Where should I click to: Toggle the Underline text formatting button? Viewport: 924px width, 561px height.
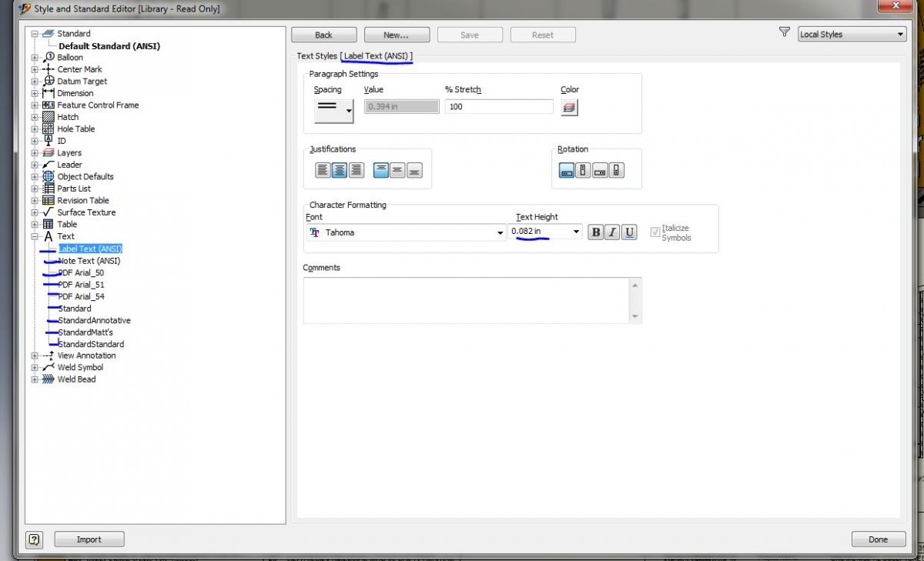[629, 232]
